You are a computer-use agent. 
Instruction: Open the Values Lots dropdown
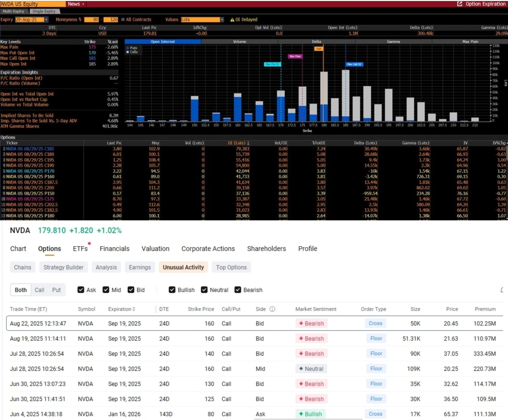click(222, 20)
